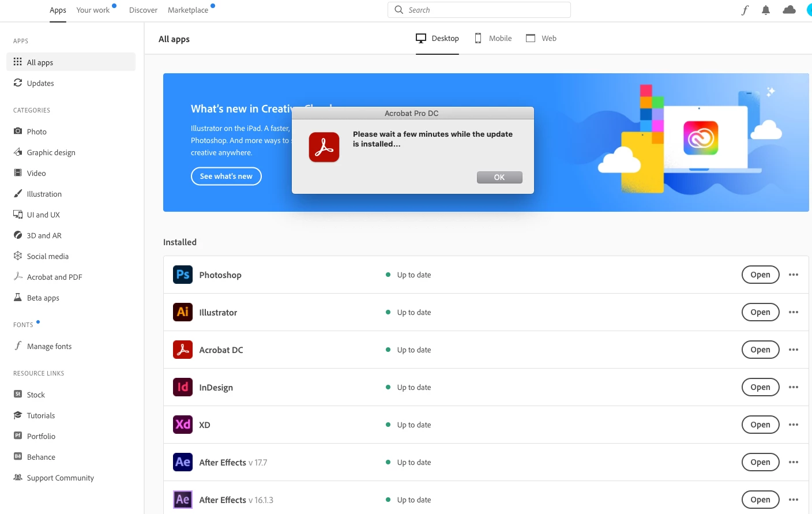Click OK in Acrobat Pro DC dialog
The image size is (812, 514).
(499, 177)
